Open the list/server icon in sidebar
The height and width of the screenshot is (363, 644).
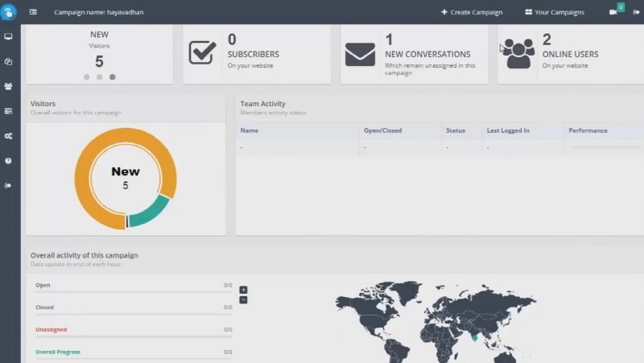click(x=8, y=111)
